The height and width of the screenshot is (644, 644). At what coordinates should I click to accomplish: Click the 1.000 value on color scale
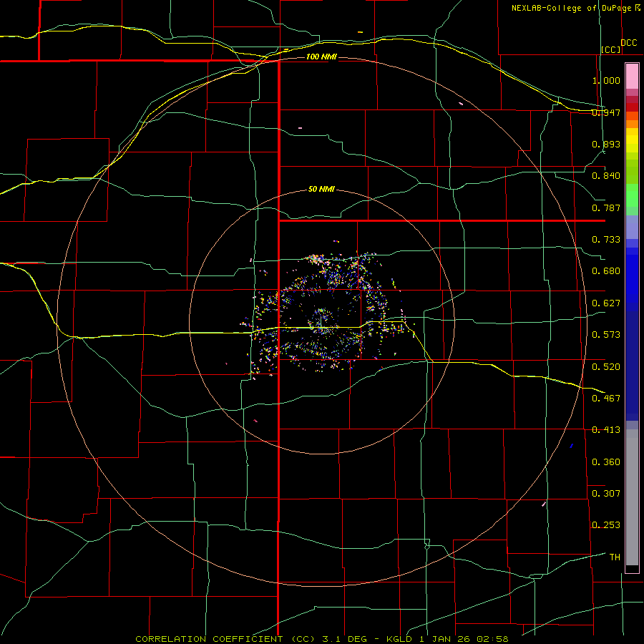click(x=606, y=80)
